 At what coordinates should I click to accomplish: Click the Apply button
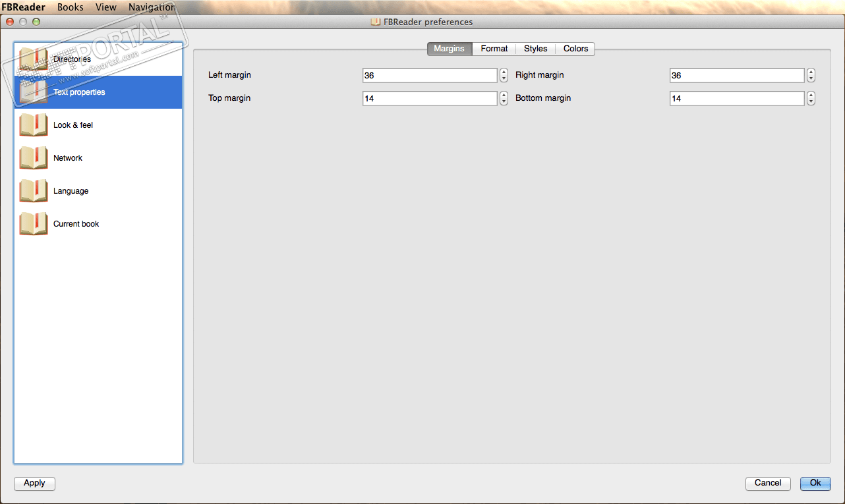pyautogui.click(x=34, y=484)
